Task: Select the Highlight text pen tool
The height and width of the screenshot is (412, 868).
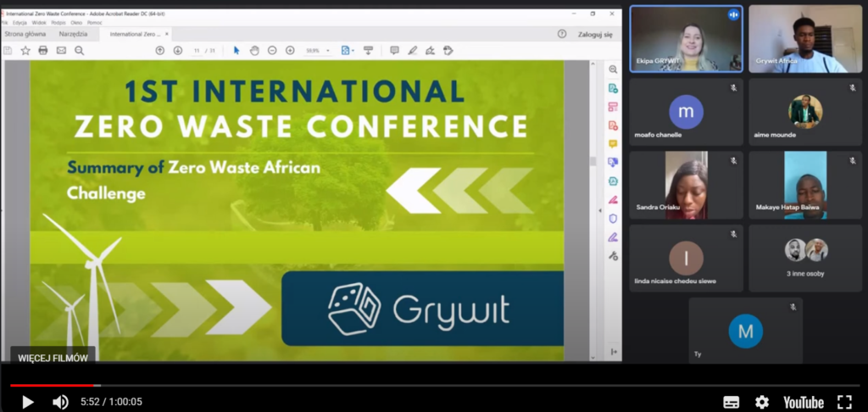Action: [413, 50]
